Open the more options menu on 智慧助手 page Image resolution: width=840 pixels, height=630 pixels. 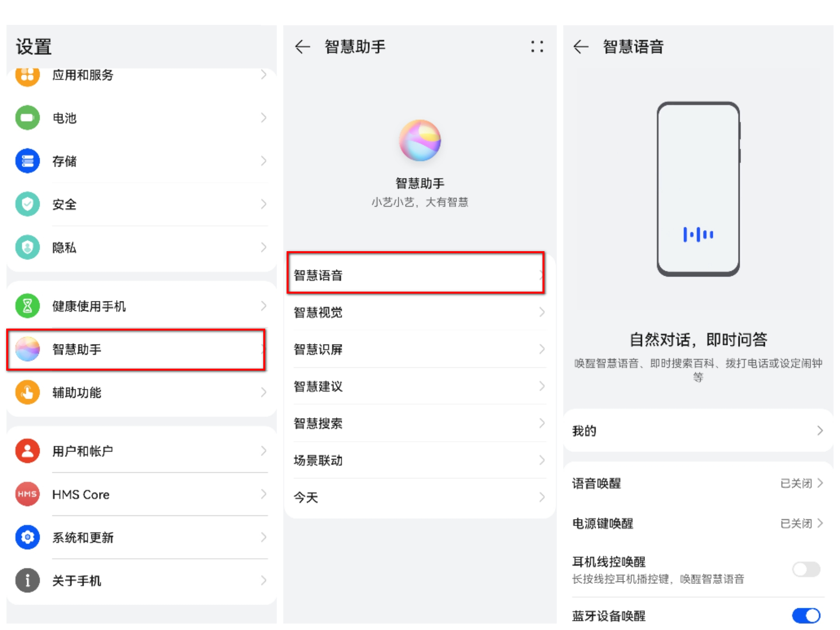537,47
